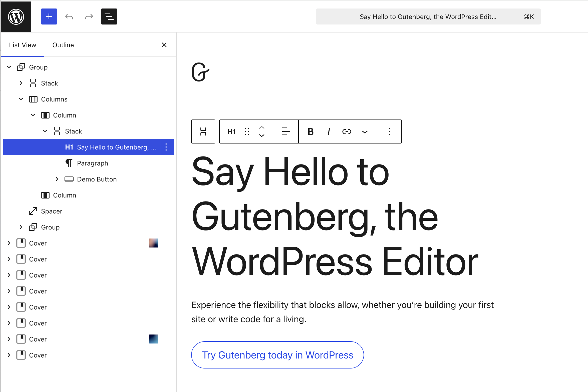588x392 pixels.
Task: Undo the last change
Action: pyautogui.click(x=69, y=16)
